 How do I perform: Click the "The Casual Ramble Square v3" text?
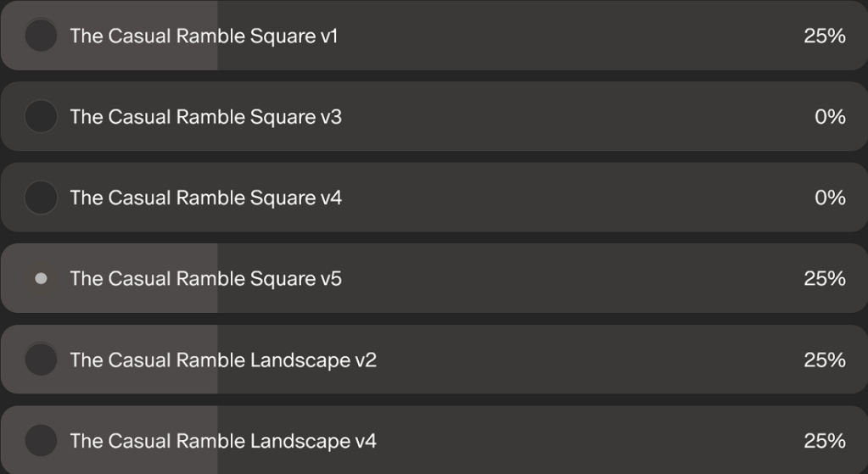coord(205,116)
